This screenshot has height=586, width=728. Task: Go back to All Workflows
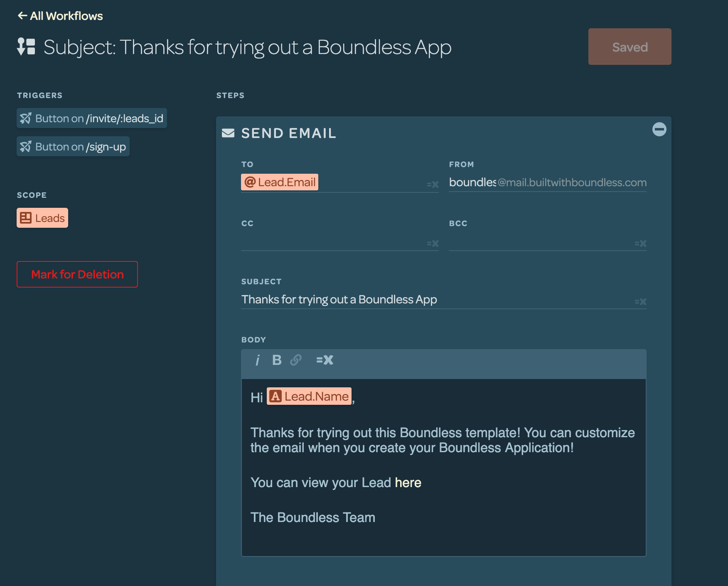60,16
